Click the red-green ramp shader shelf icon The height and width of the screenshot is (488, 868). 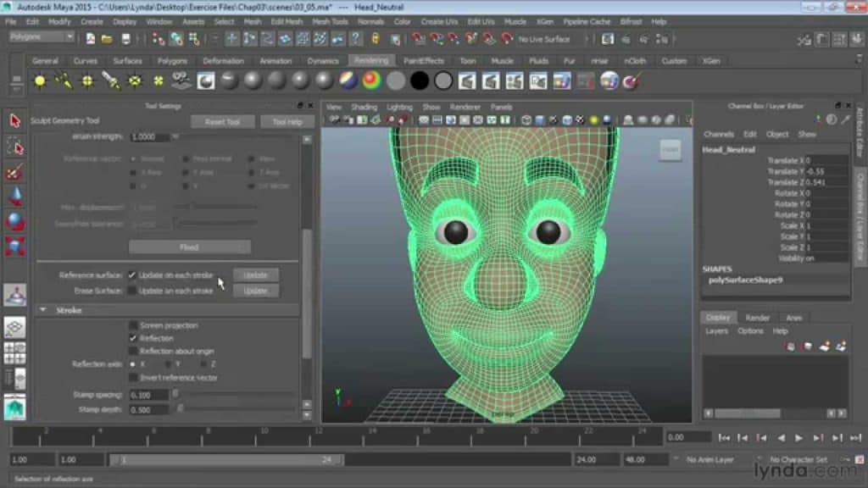pyautogui.click(x=371, y=81)
